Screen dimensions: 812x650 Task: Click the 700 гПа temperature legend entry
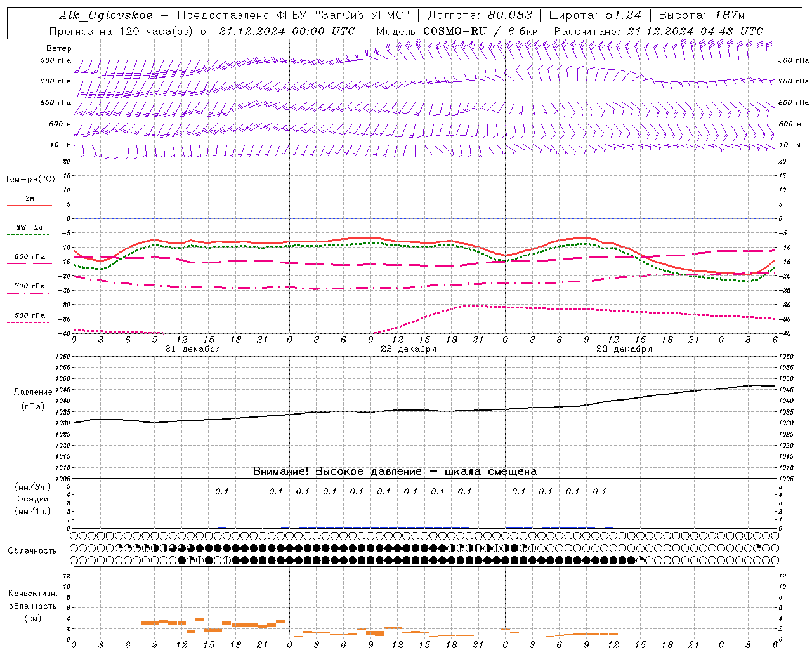click(x=30, y=286)
